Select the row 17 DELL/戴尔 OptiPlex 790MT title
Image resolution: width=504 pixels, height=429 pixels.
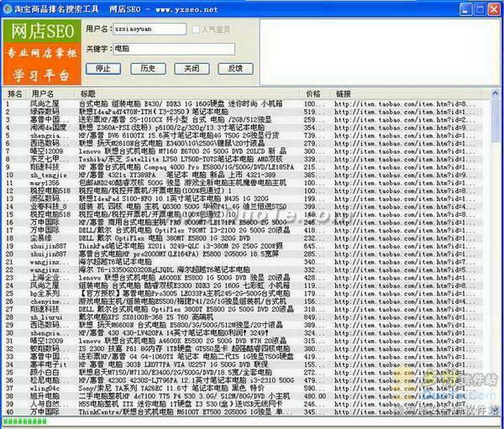[184, 230]
